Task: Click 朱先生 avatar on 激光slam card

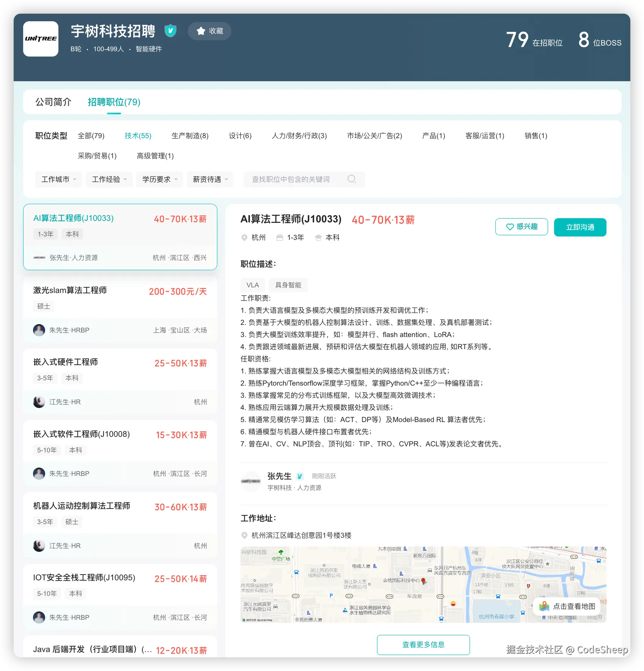Action: click(x=39, y=330)
